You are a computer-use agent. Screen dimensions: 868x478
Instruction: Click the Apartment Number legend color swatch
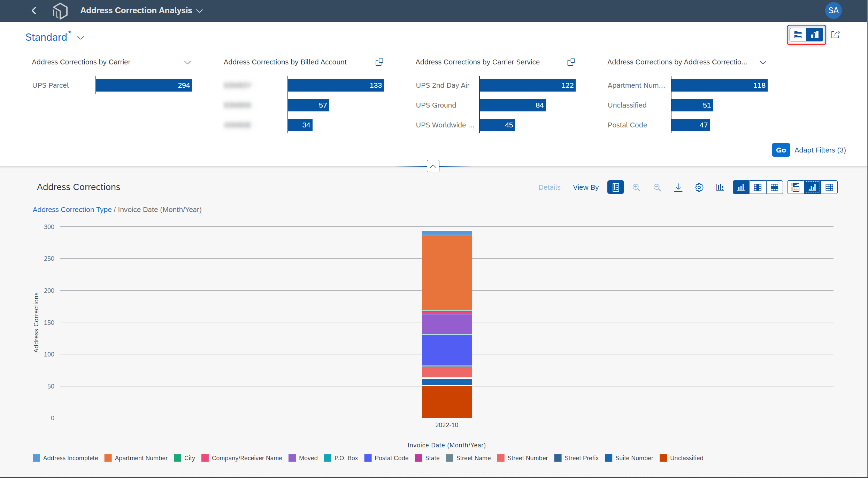coord(108,458)
